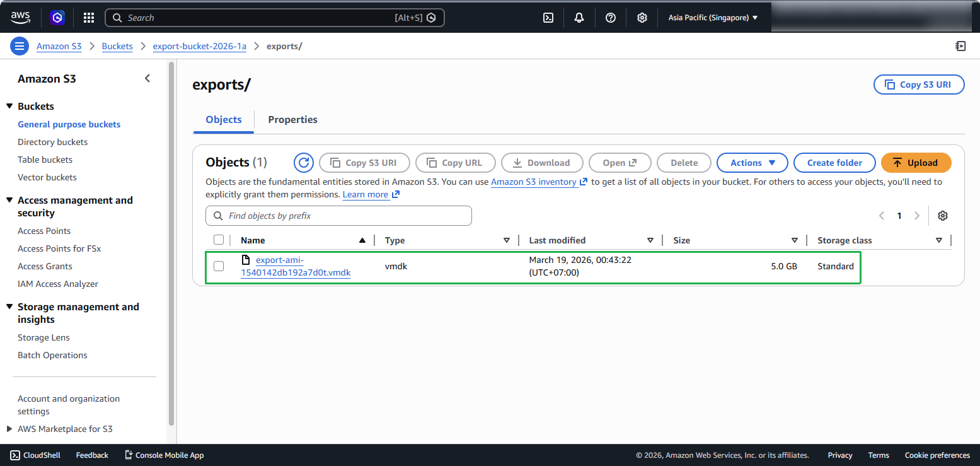The width and height of the screenshot is (980, 466).
Task: Click the Open button in objects toolbar
Action: [x=620, y=163]
